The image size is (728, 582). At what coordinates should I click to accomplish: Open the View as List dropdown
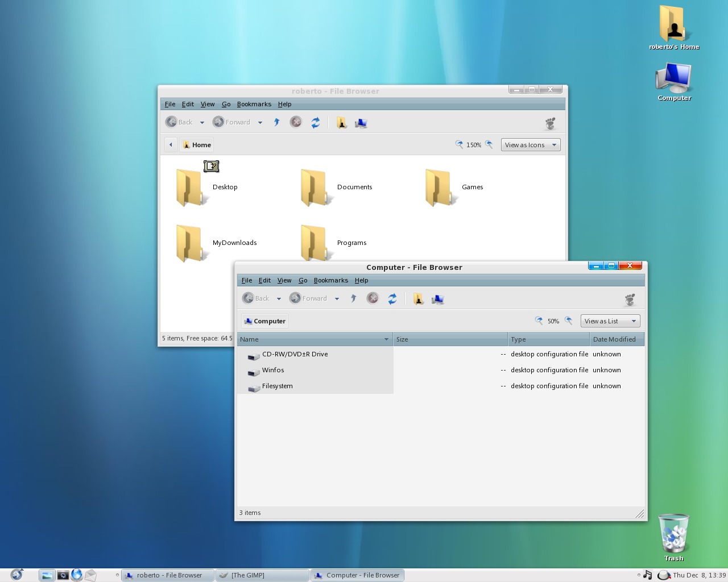click(610, 321)
